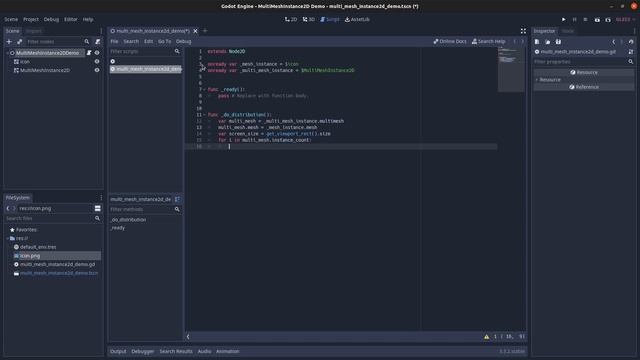The width and height of the screenshot is (640, 360).
Task: Open the Debug menu in the top bar
Action: 51,19
